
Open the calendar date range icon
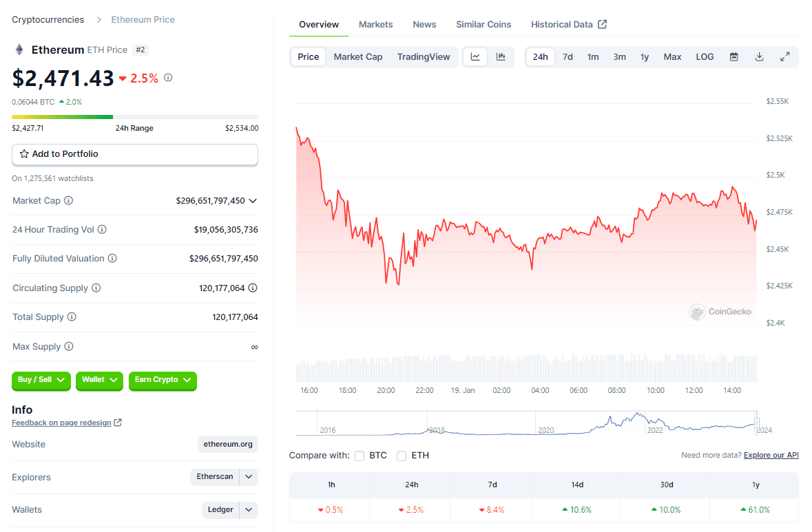coord(733,57)
